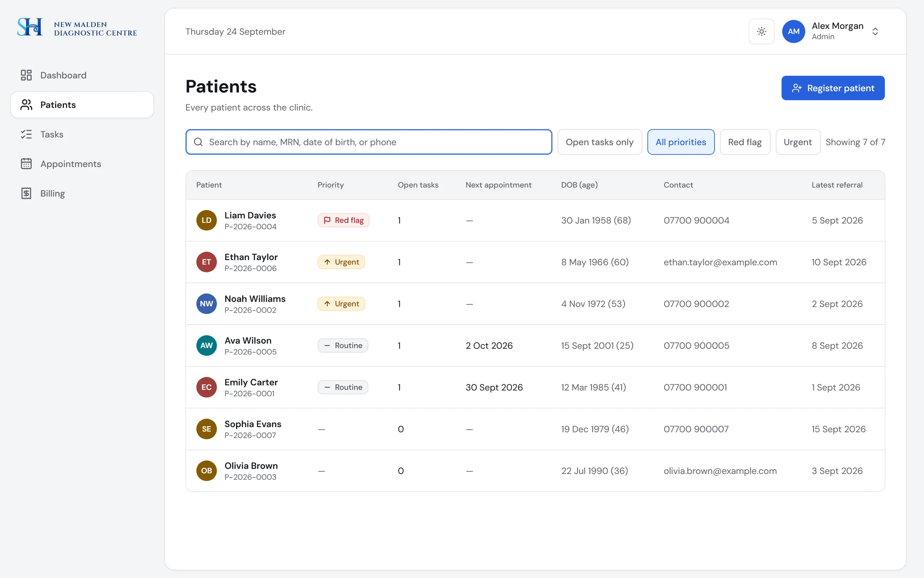Open the Patients page in sidebar

82,105
